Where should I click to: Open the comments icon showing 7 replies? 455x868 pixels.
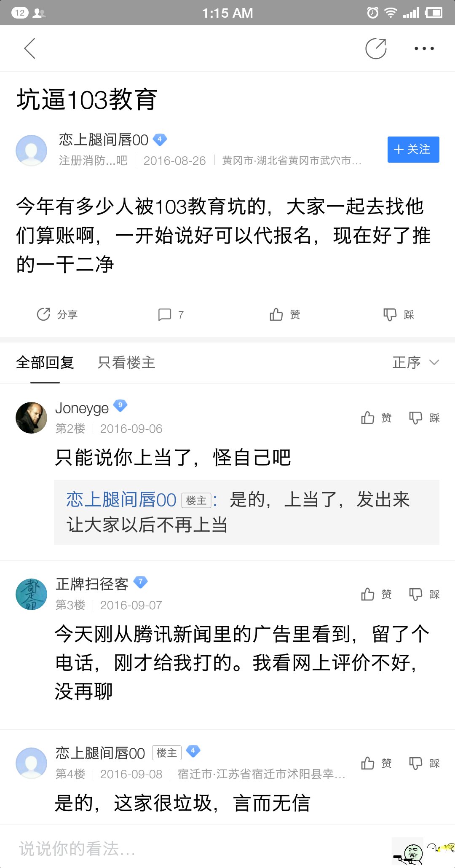(165, 314)
